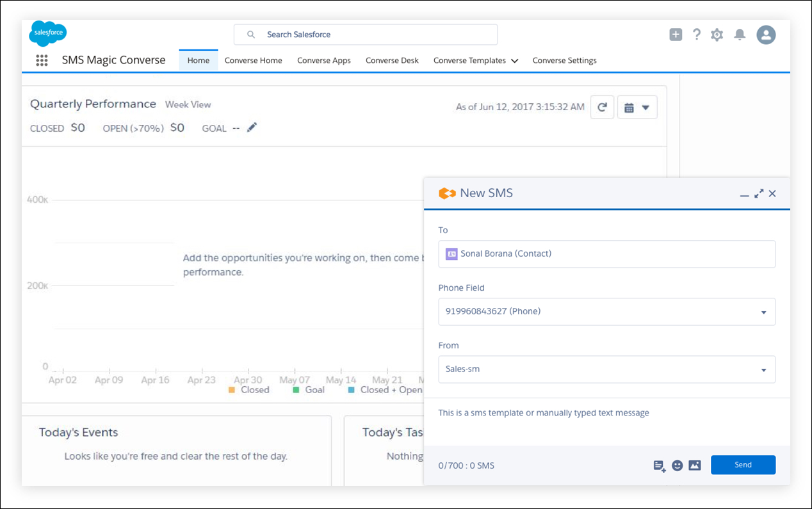
Task: Open the Phone Field dropdown
Action: tap(607, 312)
